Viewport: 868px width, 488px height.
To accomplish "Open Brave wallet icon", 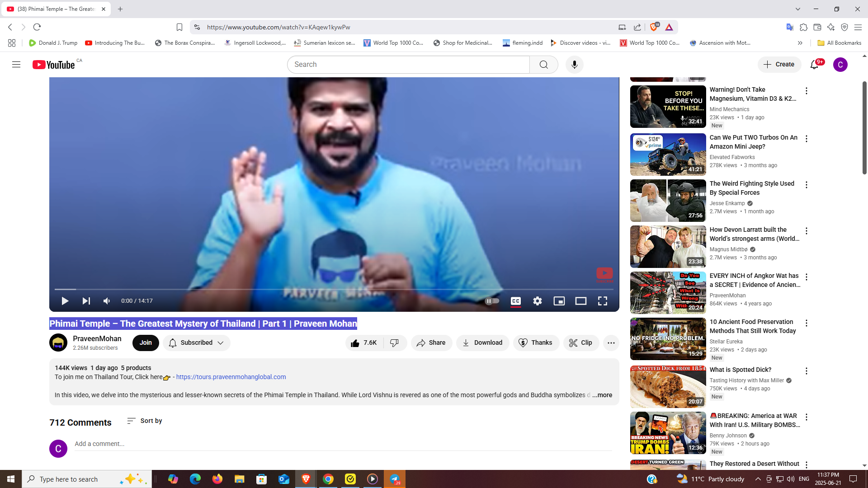I will point(817,27).
